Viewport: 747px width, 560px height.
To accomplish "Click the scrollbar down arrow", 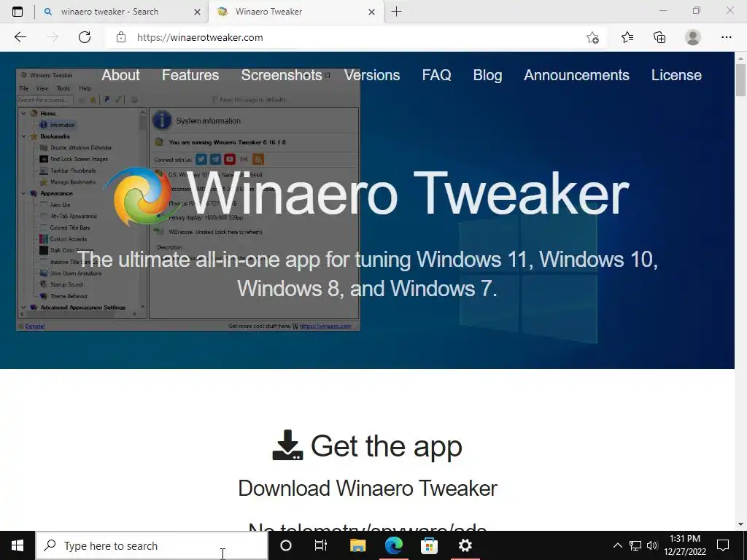I will 740,524.
